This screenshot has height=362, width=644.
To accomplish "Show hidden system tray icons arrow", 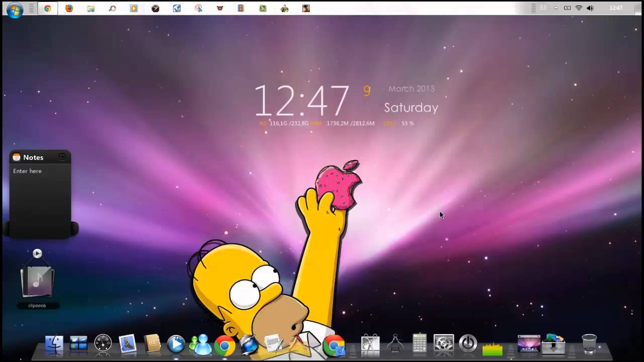I will coord(556,8).
